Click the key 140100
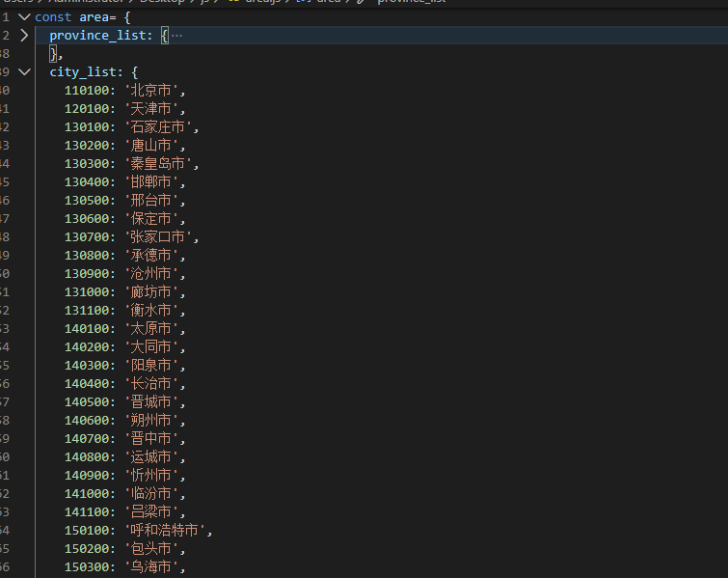 click(x=87, y=329)
